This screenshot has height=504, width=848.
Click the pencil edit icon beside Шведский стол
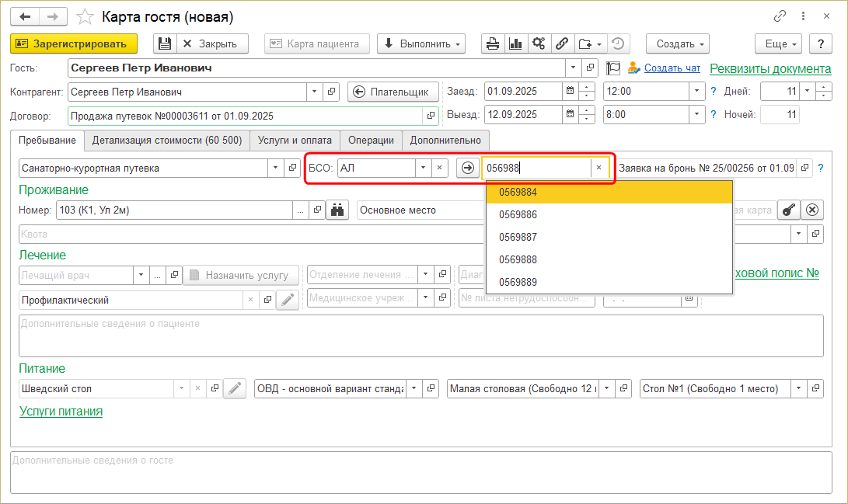234,388
